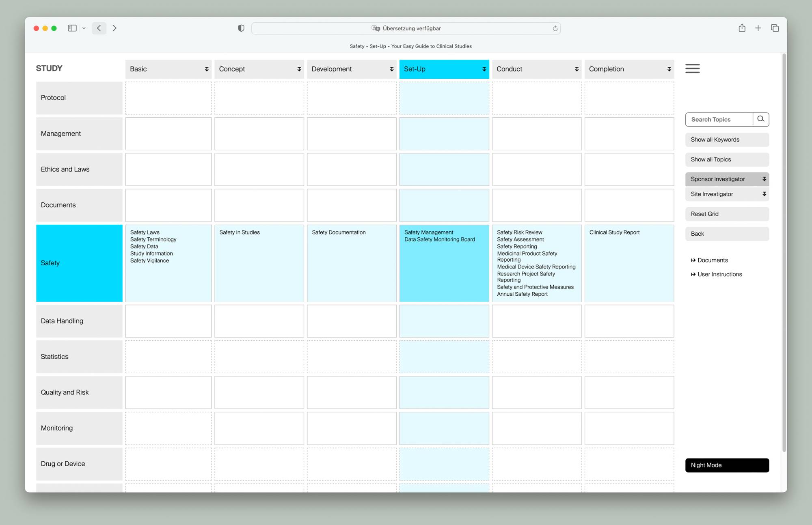Click the add new tab icon
The width and height of the screenshot is (812, 525).
(758, 28)
